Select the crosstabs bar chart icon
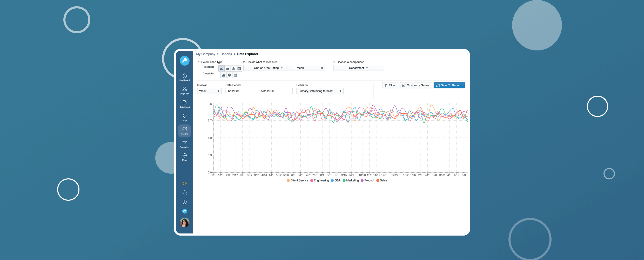 click(224, 75)
